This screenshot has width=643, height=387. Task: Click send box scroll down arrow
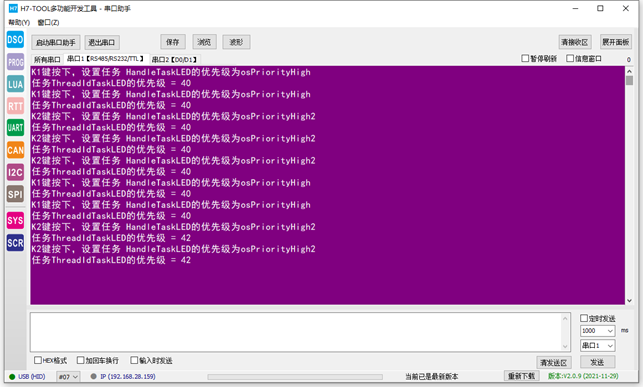[x=565, y=346]
